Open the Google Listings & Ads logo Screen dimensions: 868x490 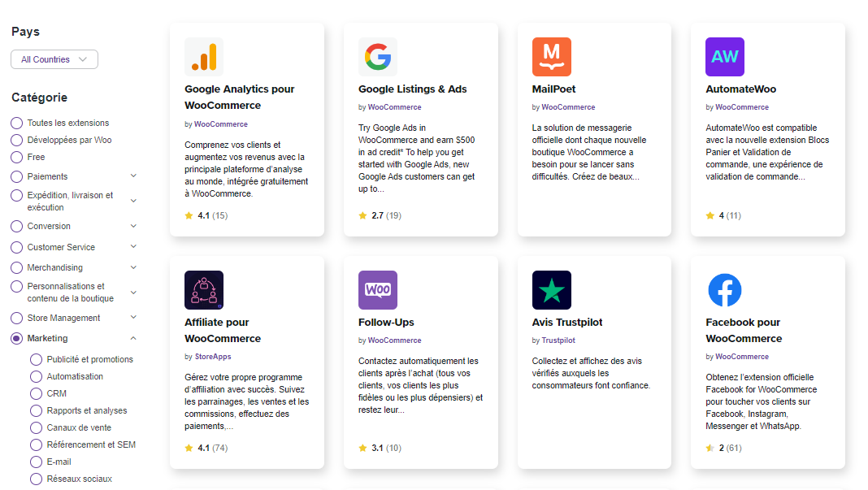tap(378, 57)
